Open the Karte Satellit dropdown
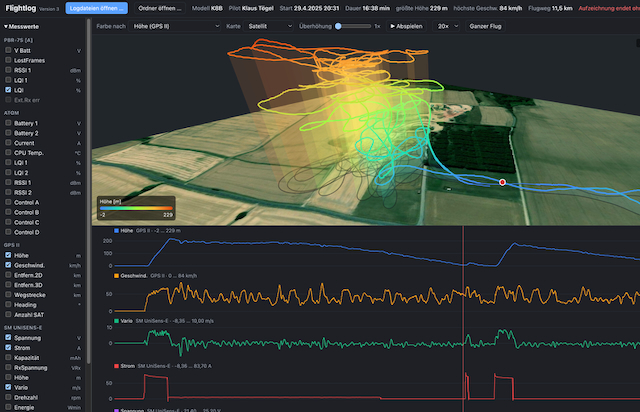 pos(269,26)
